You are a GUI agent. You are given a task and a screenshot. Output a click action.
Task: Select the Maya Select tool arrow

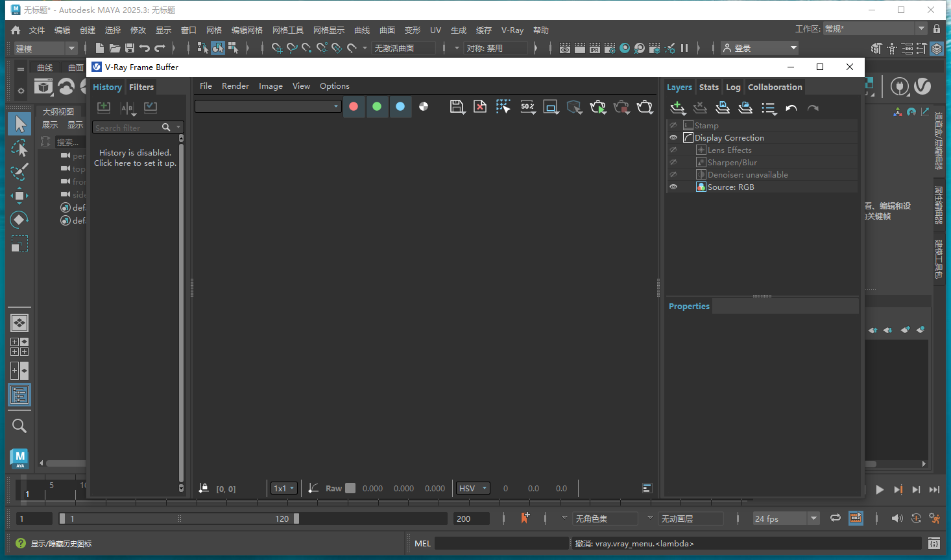19,123
